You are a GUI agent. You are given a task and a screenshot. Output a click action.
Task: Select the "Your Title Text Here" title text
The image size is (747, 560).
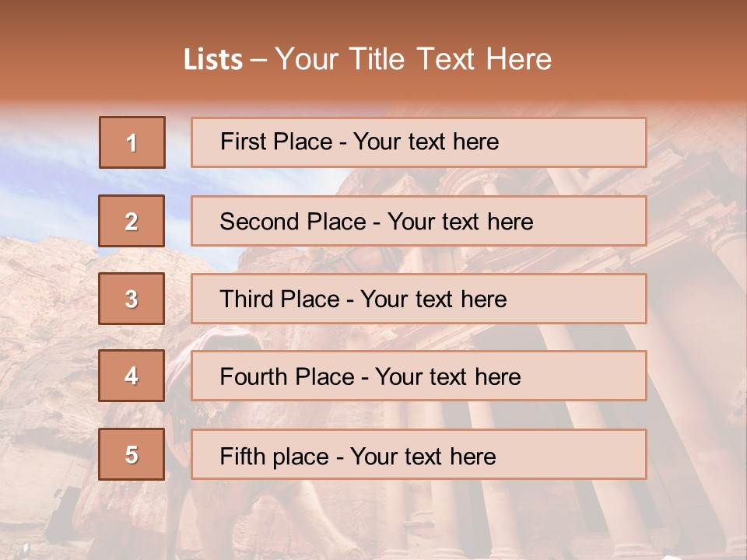413,60
